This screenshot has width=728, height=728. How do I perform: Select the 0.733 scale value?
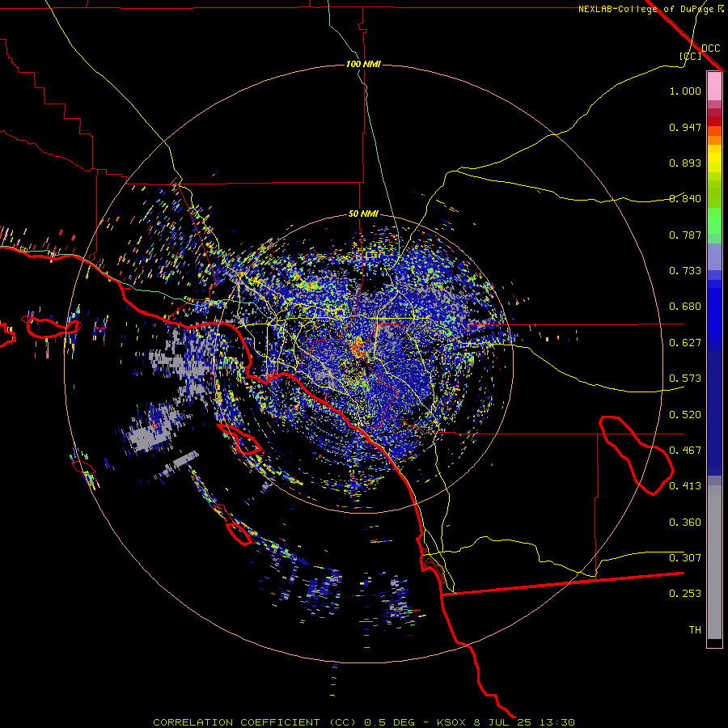tap(685, 271)
